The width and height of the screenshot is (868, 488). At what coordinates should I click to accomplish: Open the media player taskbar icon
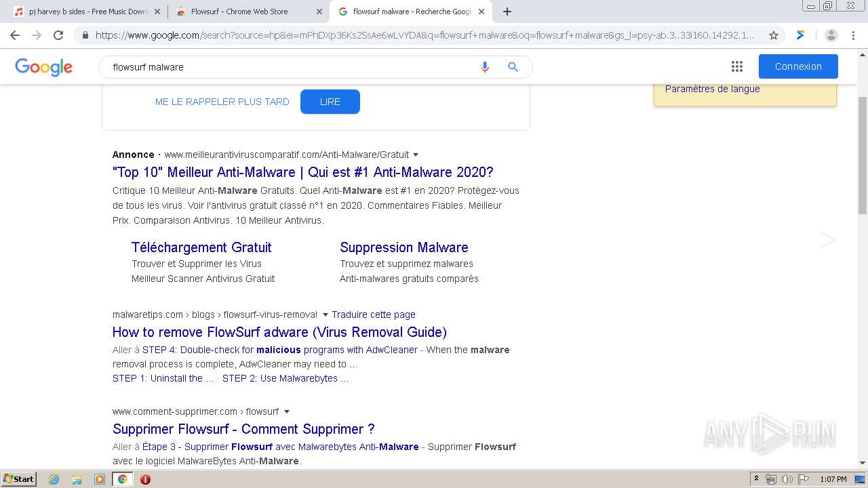(100, 479)
